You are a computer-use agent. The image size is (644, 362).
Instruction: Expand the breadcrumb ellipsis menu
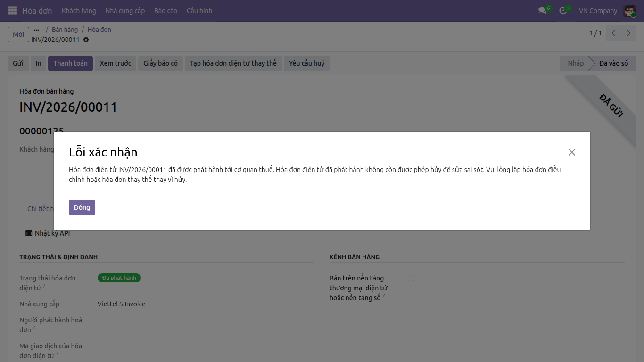36,29
